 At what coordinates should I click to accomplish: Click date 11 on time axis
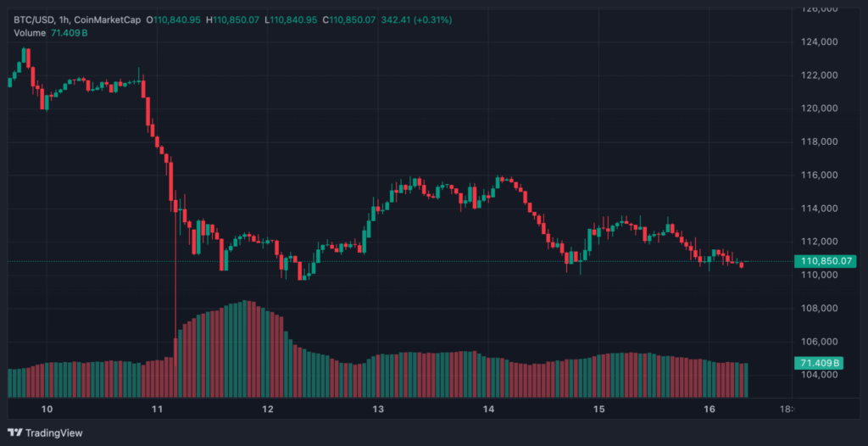[157, 409]
